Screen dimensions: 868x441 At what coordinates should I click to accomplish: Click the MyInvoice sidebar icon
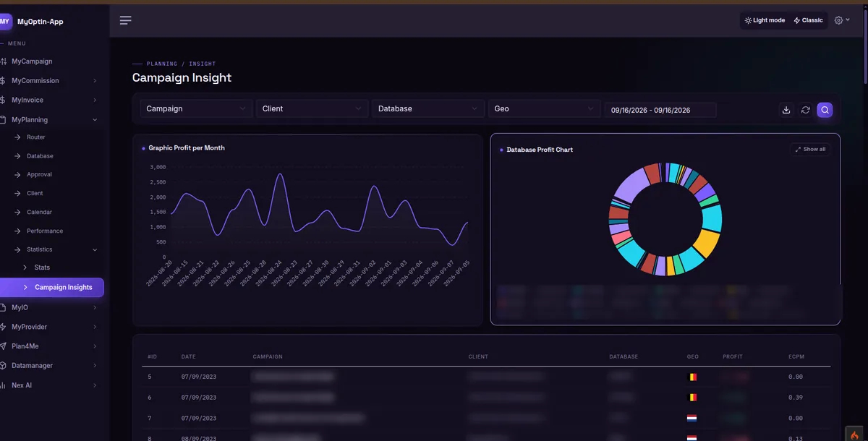(x=3, y=100)
